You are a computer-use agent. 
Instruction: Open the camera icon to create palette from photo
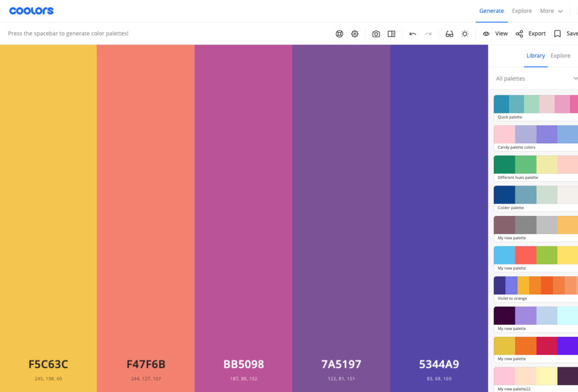click(376, 34)
